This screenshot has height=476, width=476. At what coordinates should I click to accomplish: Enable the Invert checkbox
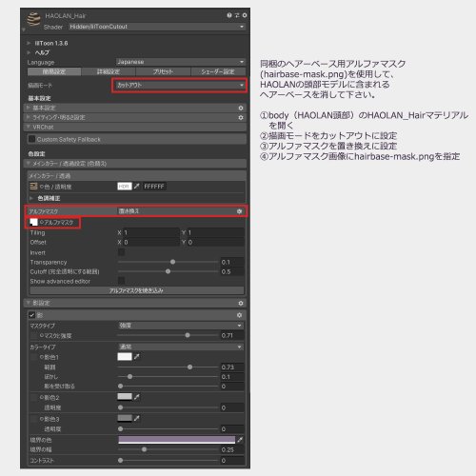tap(121, 252)
